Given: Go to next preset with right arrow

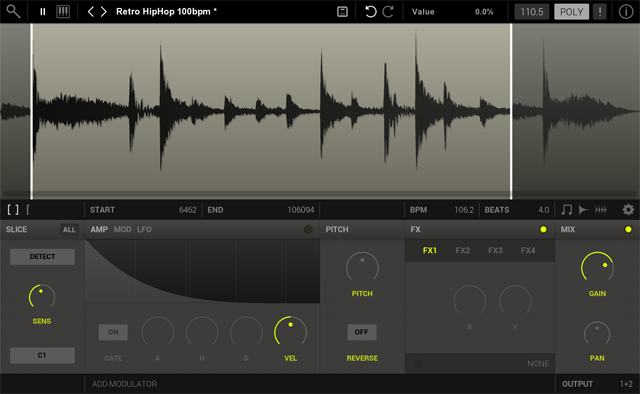Looking at the screenshot, I should (104, 11).
